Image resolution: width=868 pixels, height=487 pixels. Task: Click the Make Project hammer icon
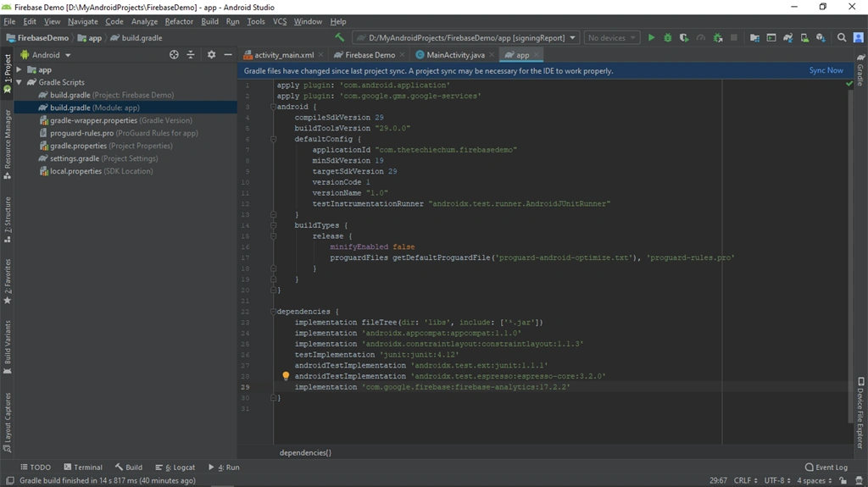coord(339,37)
